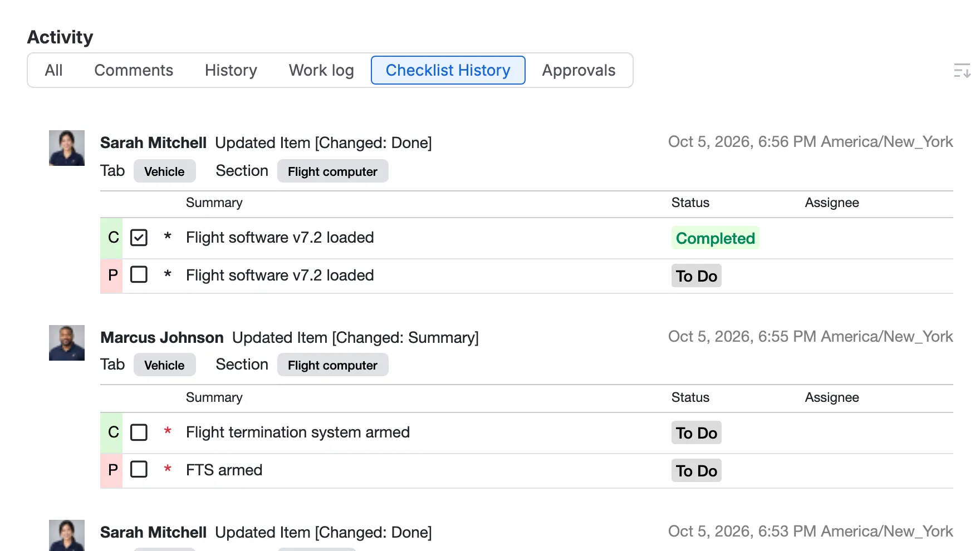Click the Flight computer section tag in Sarah's 6:56 entry
The height and width of the screenshot is (551, 980).
point(332,171)
